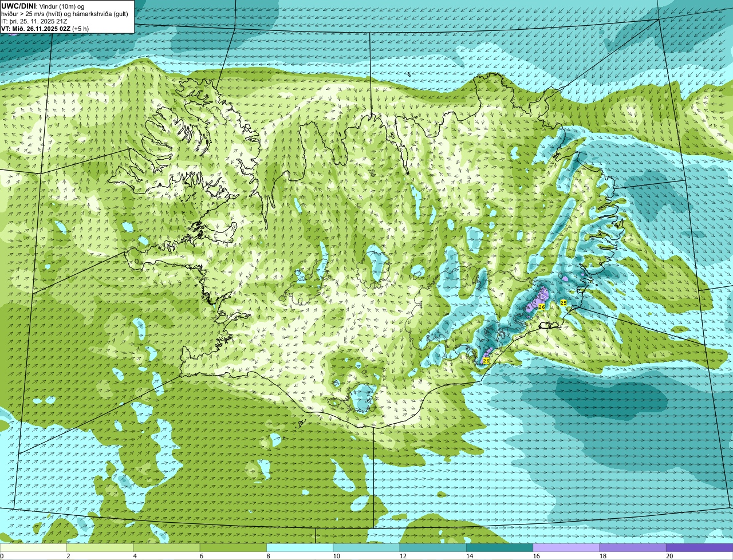The image size is (733, 560).
Task: Select the above-20 m/s dark violet legend swatch
Action: [699, 548]
